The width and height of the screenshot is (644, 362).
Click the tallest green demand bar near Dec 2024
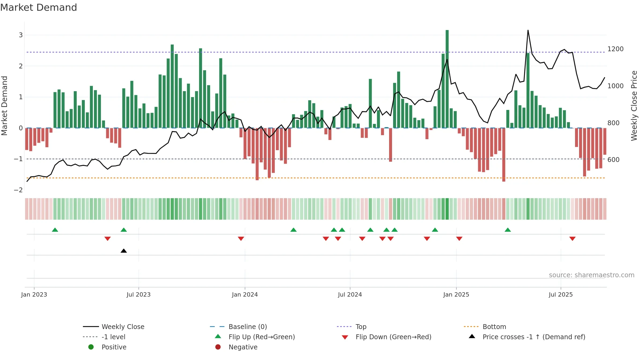click(x=447, y=79)
